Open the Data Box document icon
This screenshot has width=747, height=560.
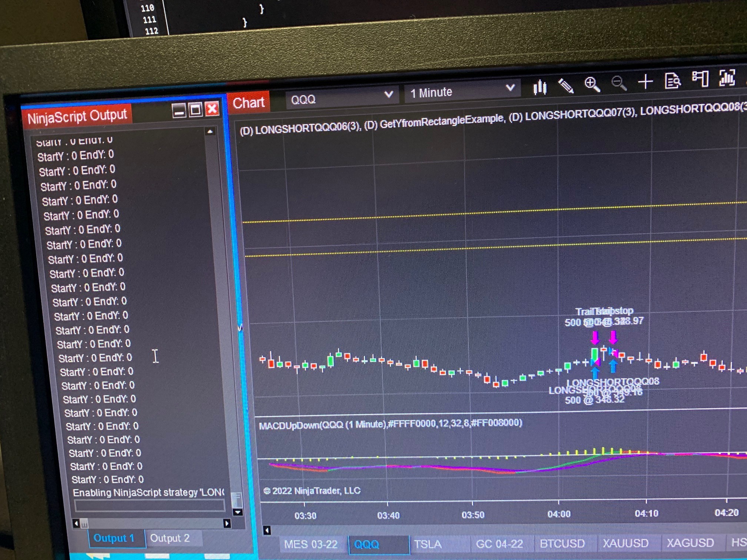tap(672, 80)
